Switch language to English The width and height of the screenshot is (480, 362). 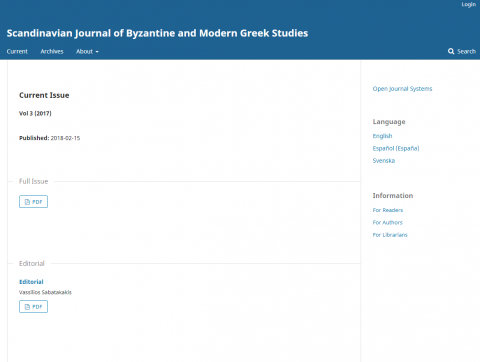point(382,136)
